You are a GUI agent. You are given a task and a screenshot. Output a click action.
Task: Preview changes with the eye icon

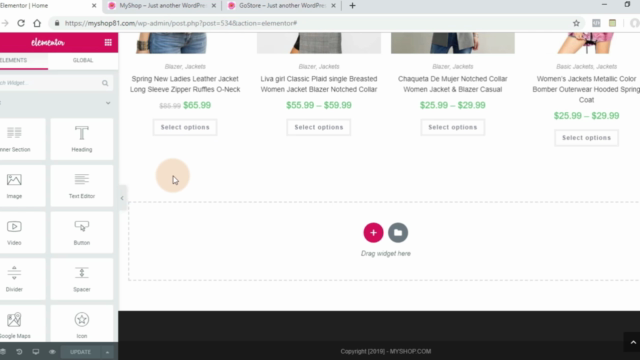(x=52, y=352)
